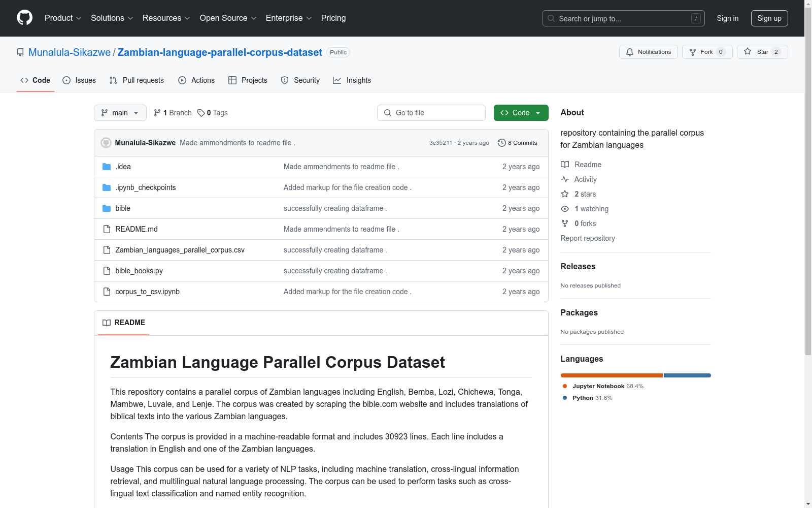Open the Packages heading link
This screenshot has width=812, height=508.
[x=579, y=312]
